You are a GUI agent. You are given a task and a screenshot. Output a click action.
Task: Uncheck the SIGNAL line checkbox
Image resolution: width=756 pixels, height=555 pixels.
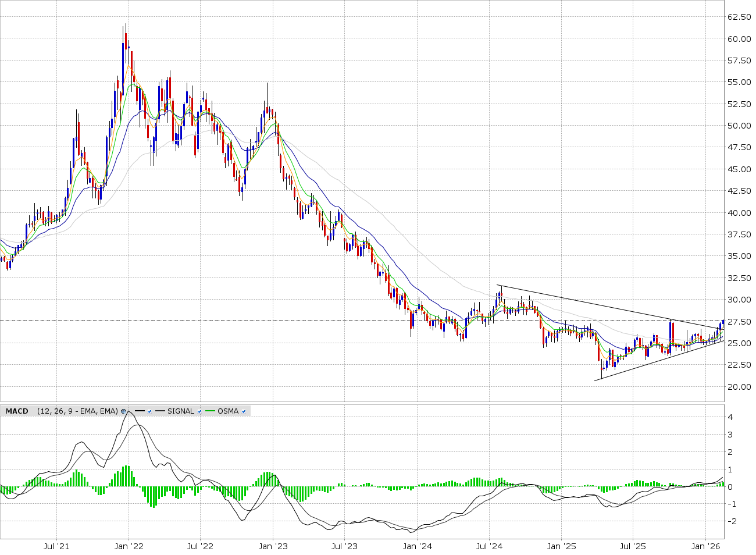[199, 411]
